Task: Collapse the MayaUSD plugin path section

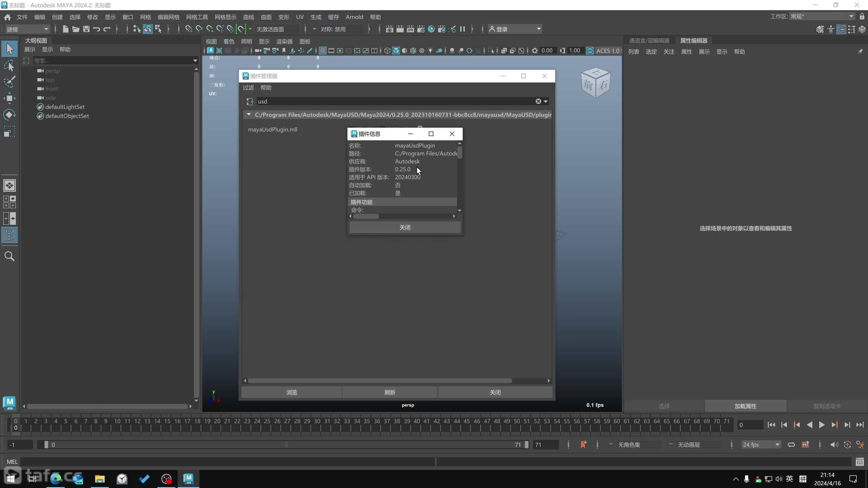Action: 249,115
